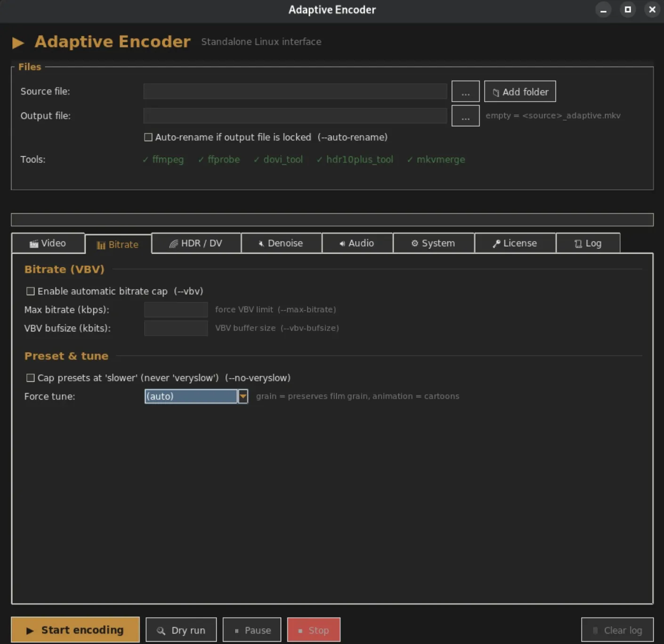The image size is (664, 644).
Task: Click the dovi_tool status entry
Action: tap(278, 160)
